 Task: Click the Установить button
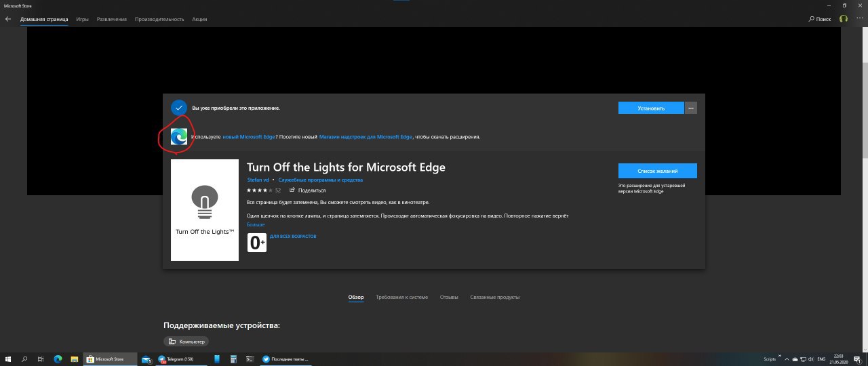(651, 108)
